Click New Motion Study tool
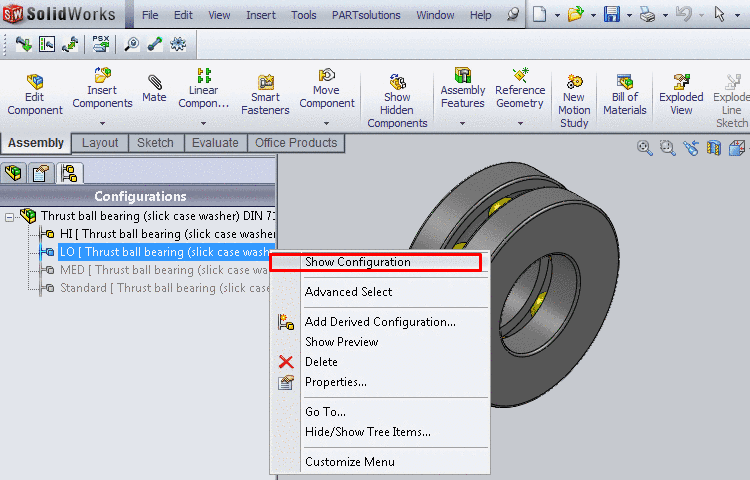The height and width of the screenshot is (480, 750). coord(574,101)
